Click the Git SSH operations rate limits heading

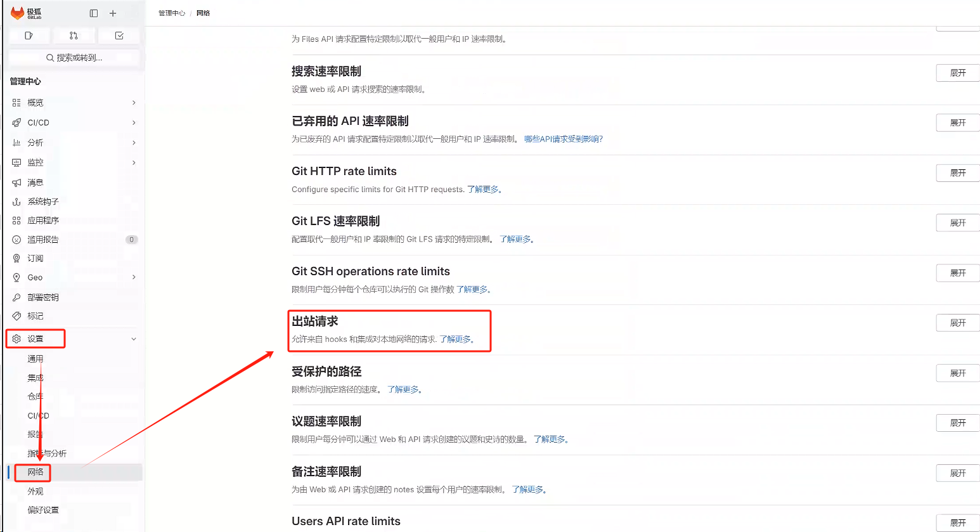(x=371, y=271)
